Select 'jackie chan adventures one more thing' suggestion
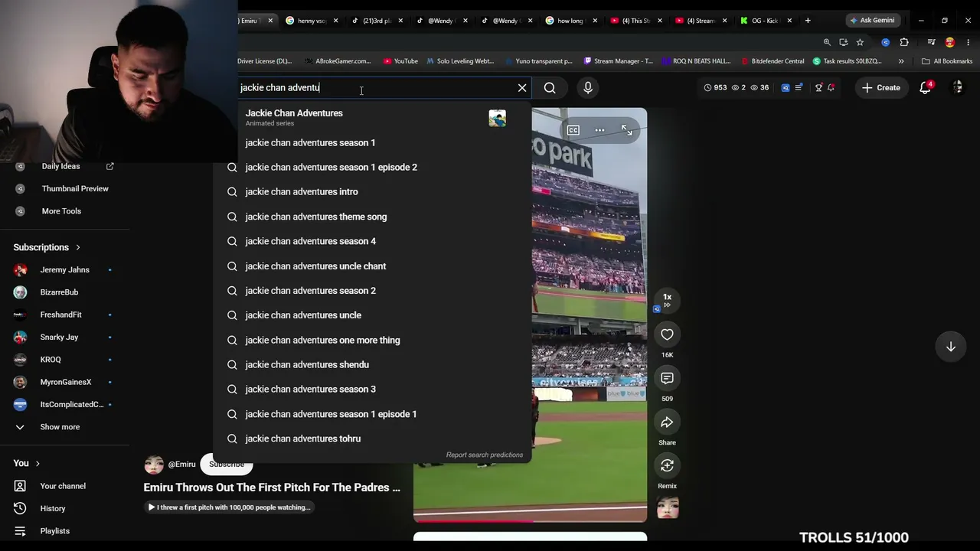Image resolution: width=980 pixels, height=551 pixels. (x=372, y=340)
